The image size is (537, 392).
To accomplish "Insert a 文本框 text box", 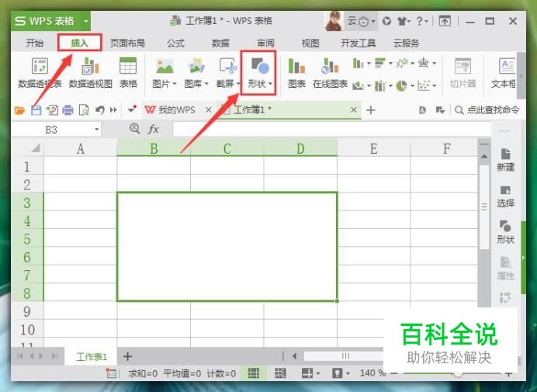I will click(x=504, y=73).
